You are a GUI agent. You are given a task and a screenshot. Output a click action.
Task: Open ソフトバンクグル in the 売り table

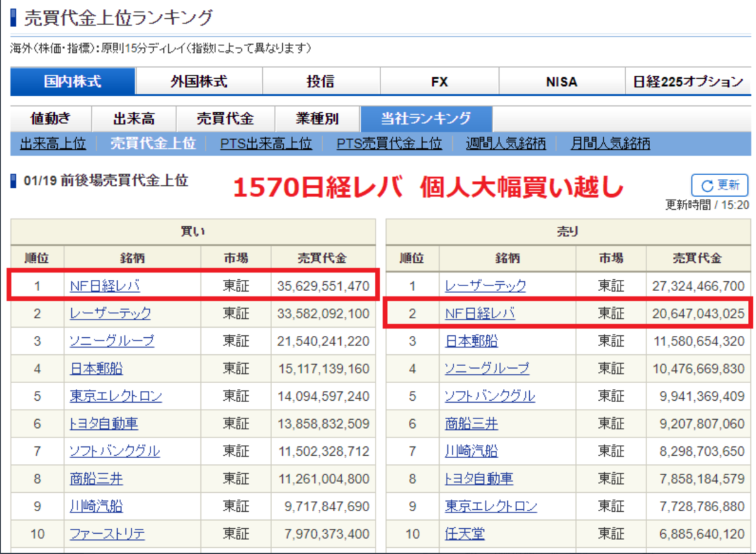490,396
